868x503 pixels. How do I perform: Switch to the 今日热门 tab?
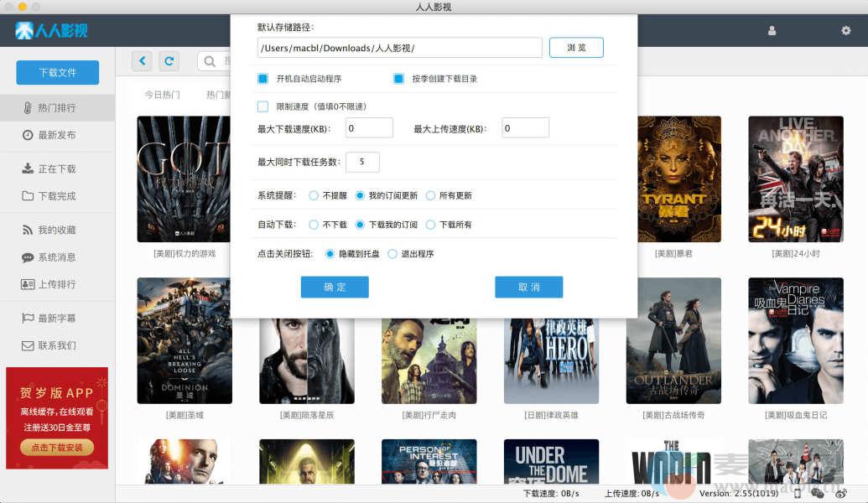pos(162,95)
